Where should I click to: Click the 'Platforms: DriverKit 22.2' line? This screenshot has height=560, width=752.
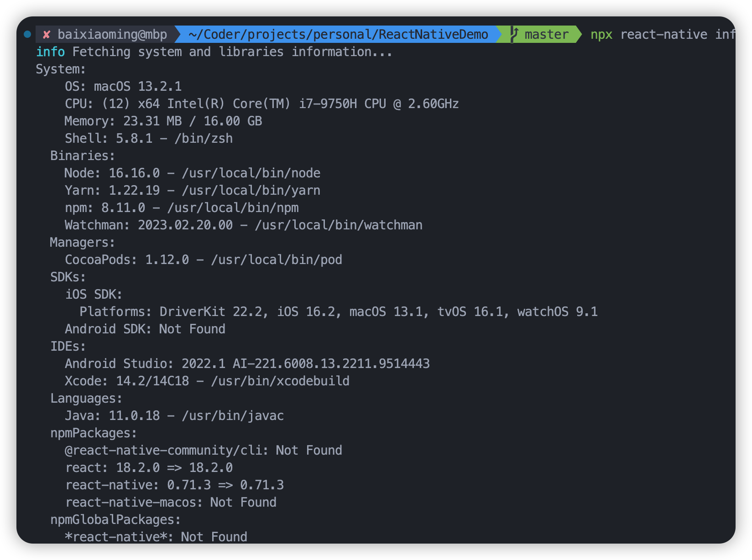pos(339,312)
